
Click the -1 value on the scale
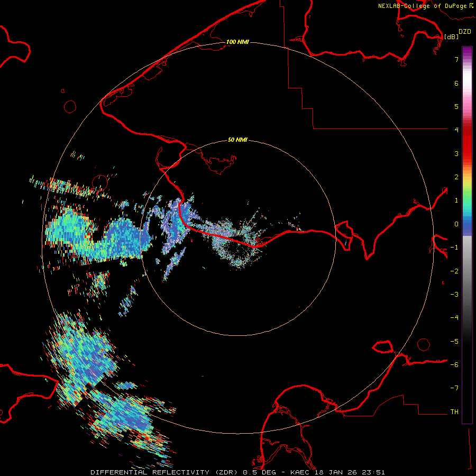click(454, 248)
